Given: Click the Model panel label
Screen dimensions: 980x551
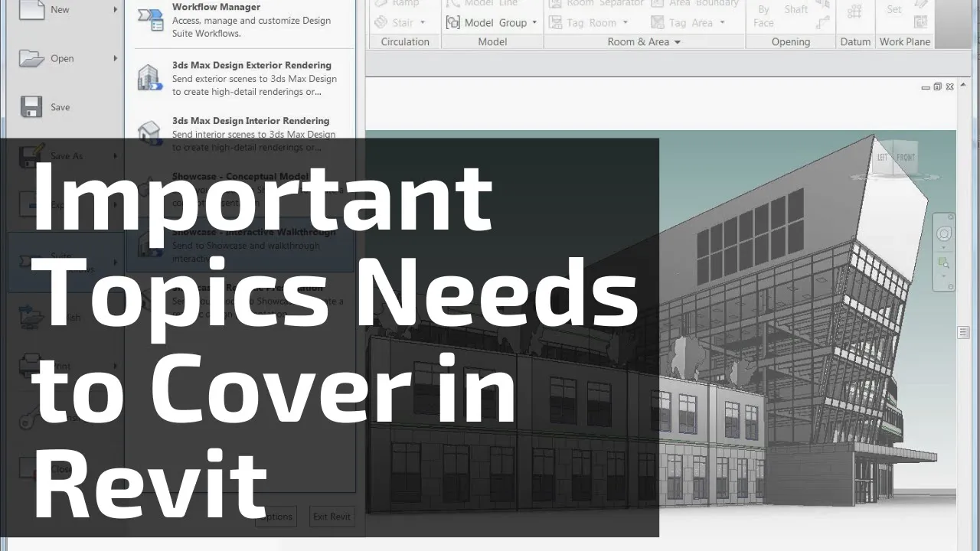Looking at the screenshot, I should (492, 42).
